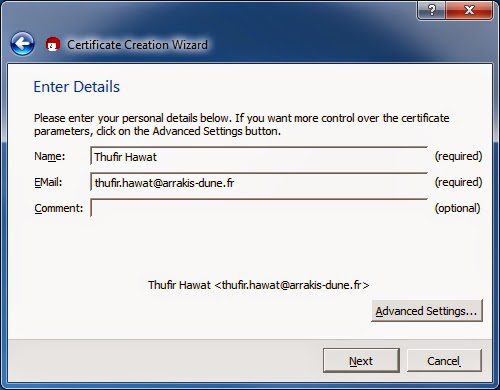Click the 'Comment:' label
Screen dimensions: 500x390
(59, 208)
